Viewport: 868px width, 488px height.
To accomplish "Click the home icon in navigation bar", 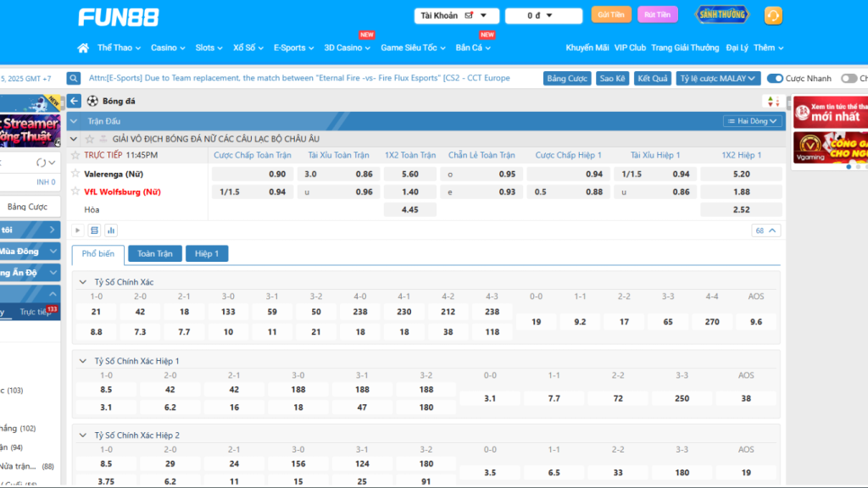I will click(83, 48).
